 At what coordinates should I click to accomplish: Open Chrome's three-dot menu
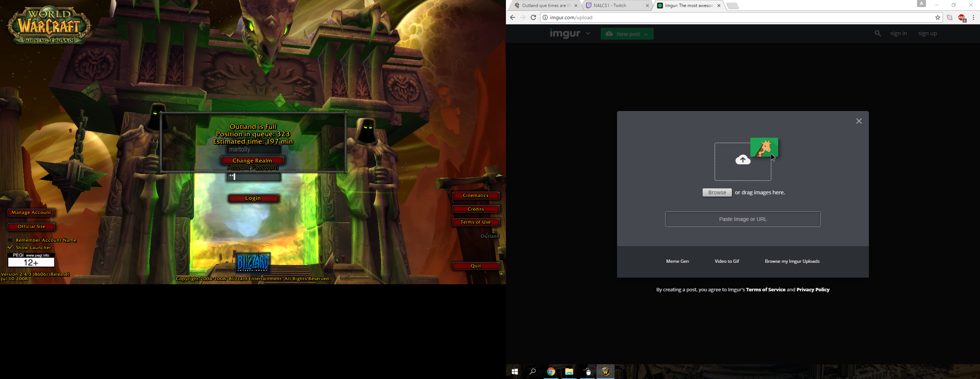(974, 17)
